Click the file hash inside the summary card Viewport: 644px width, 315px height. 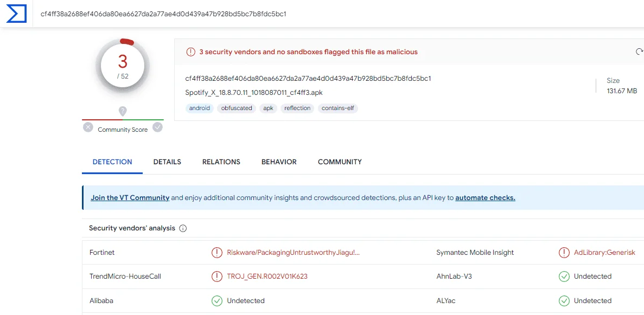pyautogui.click(x=308, y=78)
